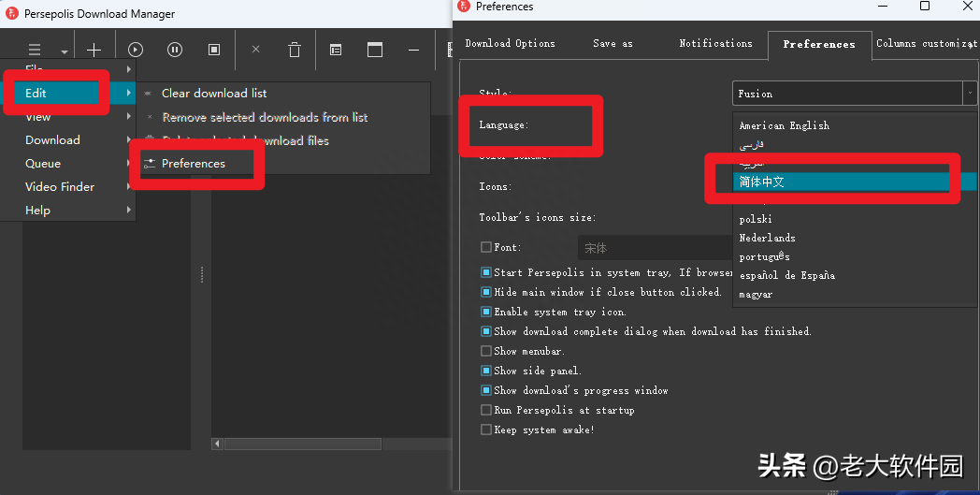The image size is (980, 495).
Task: Uncheck Hide main window if close button clicked
Action: (486, 292)
